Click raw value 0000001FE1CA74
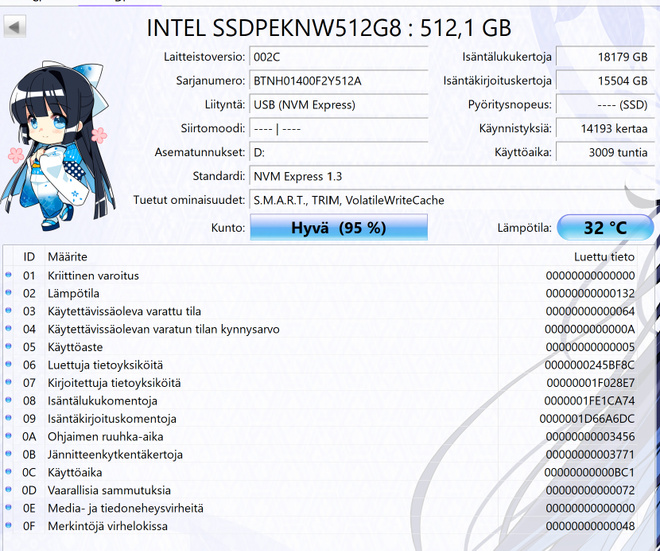Image resolution: width=660 pixels, height=551 pixels. pyautogui.click(x=589, y=401)
